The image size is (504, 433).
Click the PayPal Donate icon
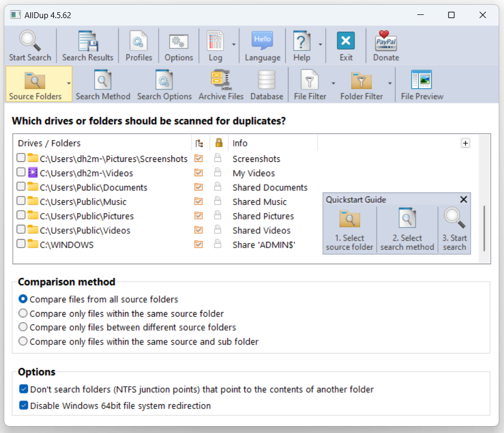click(386, 41)
